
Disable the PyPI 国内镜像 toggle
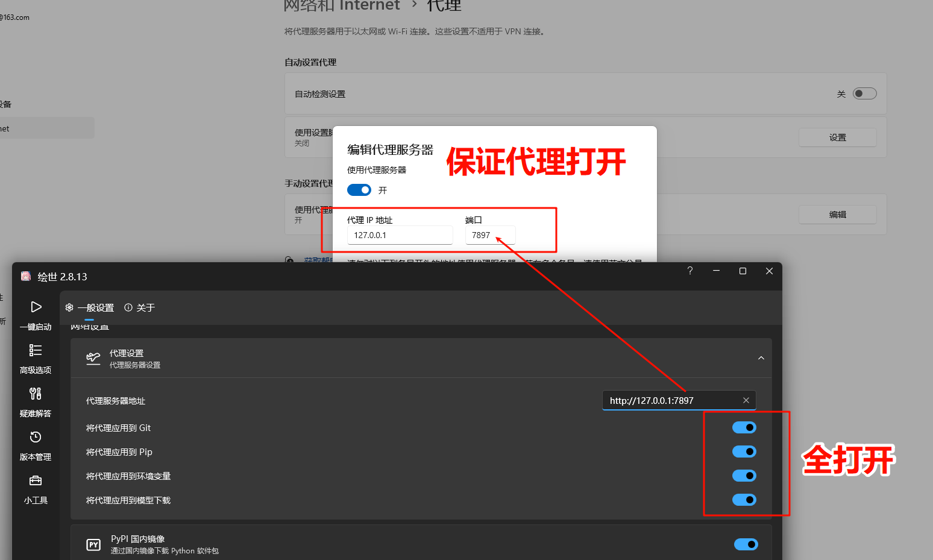point(746,544)
